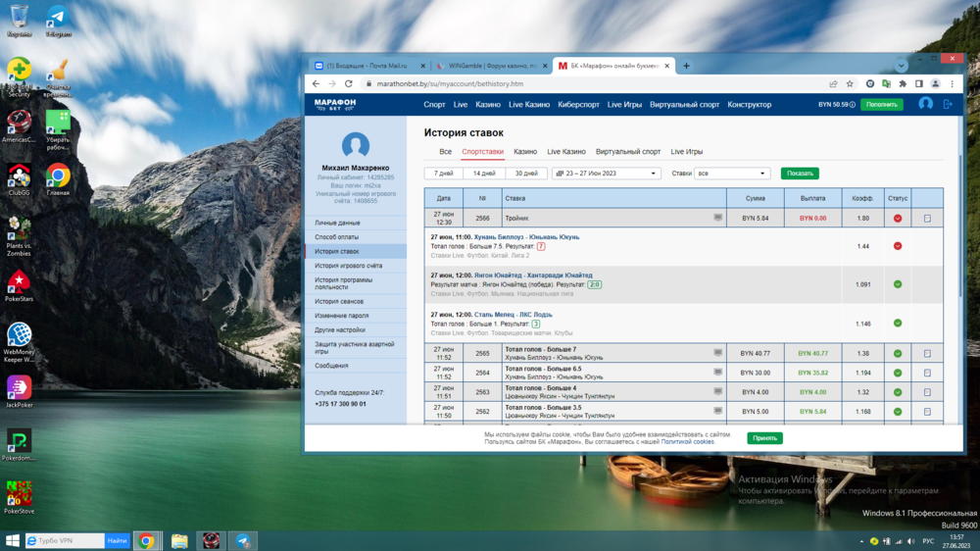Bookmark this page with the star icon

point(850,84)
